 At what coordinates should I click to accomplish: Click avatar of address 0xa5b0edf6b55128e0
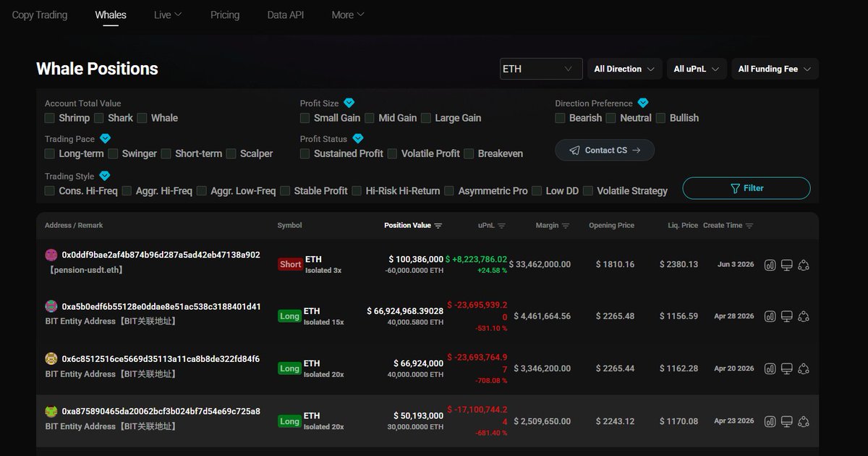pyautogui.click(x=51, y=306)
